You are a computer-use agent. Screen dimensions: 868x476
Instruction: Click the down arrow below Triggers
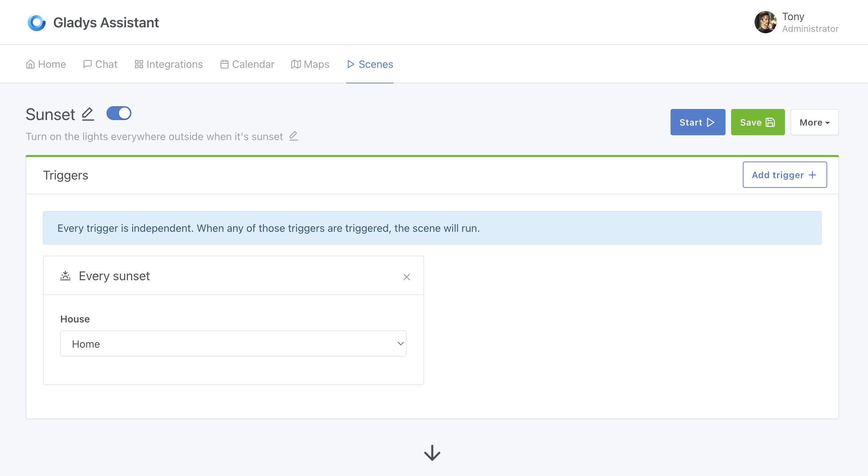tap(432, 452)
